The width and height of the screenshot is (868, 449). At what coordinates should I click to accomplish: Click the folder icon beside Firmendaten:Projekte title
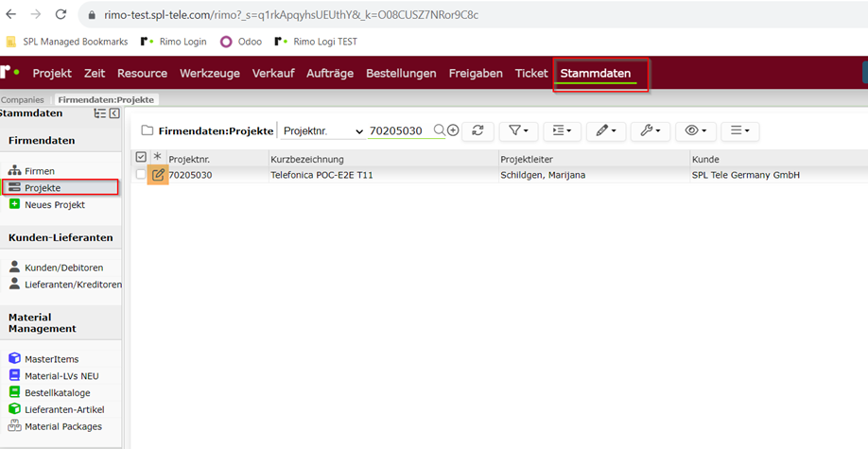[147, 130]
